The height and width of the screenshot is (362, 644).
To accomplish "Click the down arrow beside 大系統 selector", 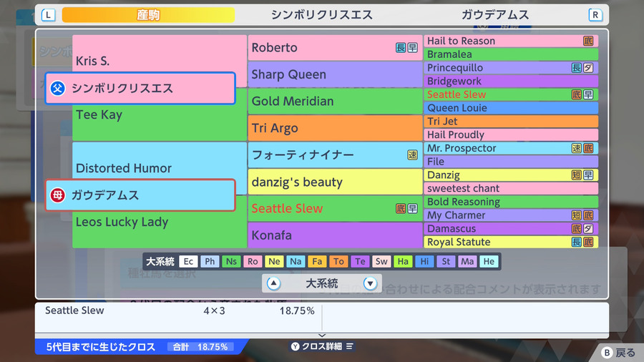I will tap(370, 283).
